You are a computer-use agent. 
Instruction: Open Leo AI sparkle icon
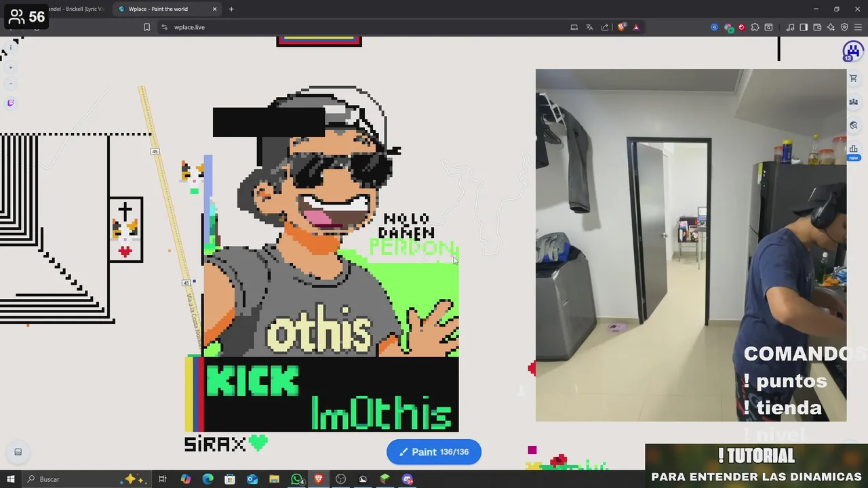[x=831, y=27]
